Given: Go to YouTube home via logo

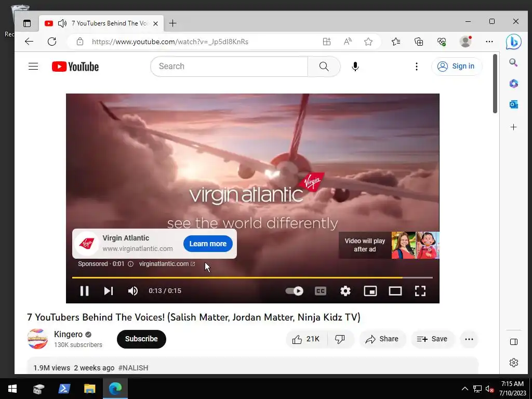Looking at the screenshot, I should pos(75,66).
